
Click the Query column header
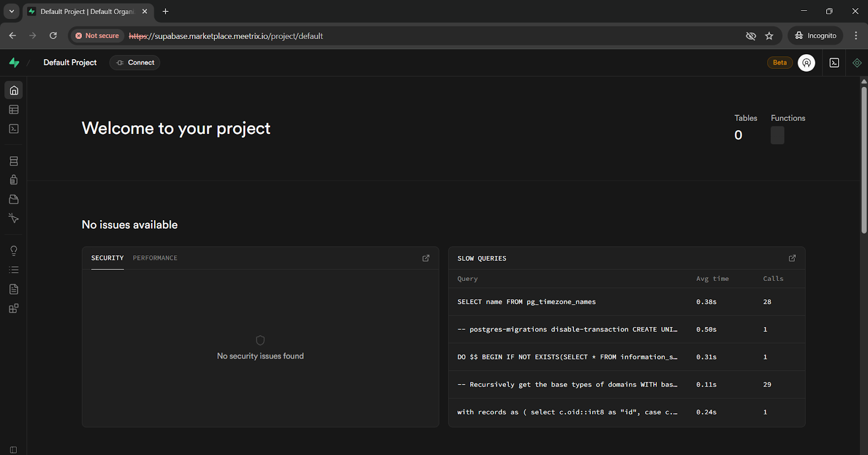[x=467, y=279]
